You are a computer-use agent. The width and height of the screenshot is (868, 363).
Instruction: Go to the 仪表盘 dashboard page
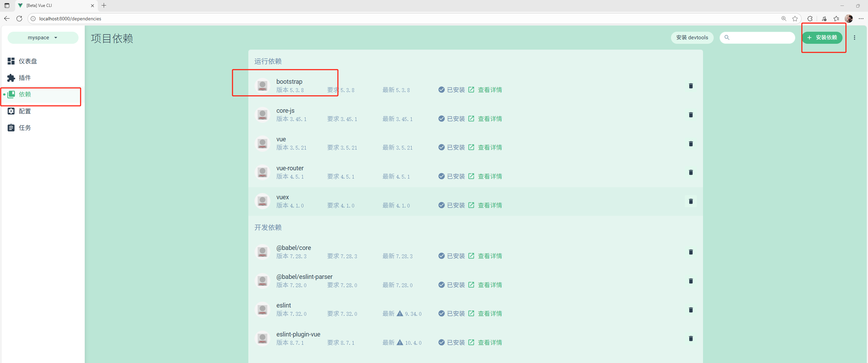click(x=43, y=61)
